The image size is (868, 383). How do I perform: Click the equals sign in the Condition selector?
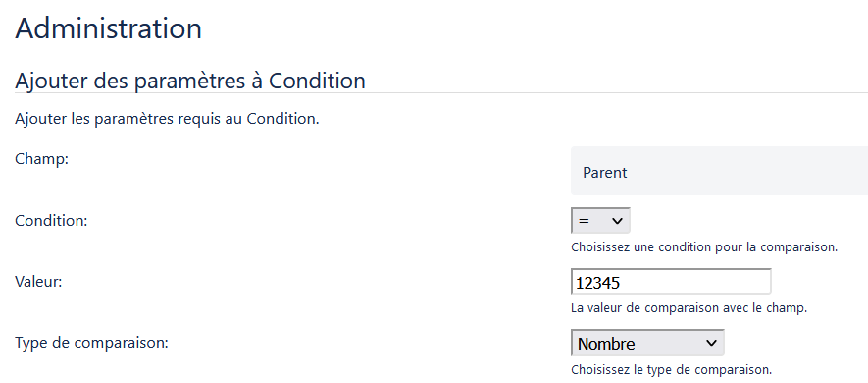[584, 221]
